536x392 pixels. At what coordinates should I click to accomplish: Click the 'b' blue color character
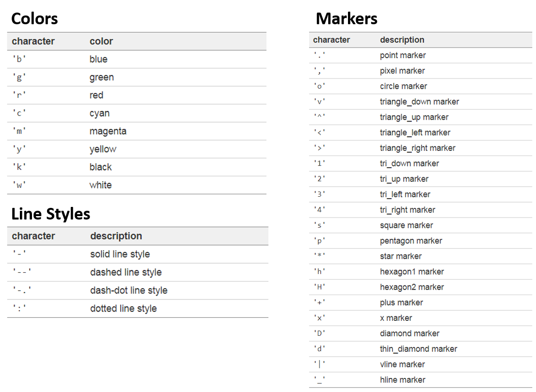[x=19, y=59]
